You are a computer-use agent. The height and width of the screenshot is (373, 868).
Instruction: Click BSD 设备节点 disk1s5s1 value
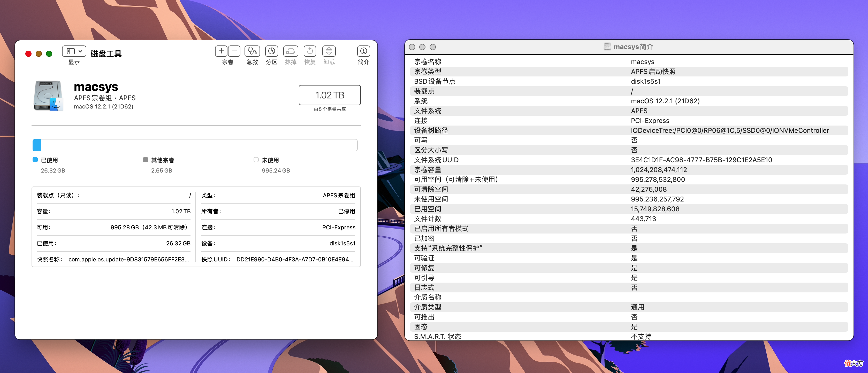646,81
